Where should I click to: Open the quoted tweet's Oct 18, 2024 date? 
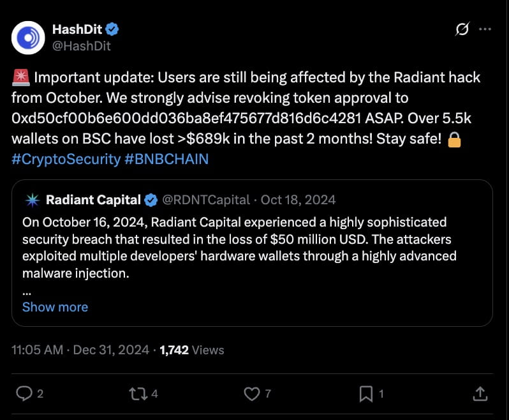pos(298,200)
